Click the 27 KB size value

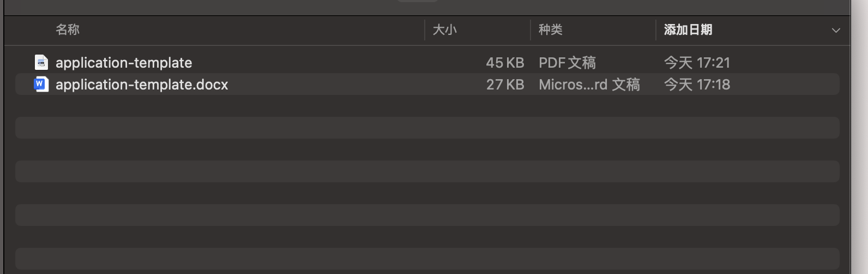click(x=505, y=85)
